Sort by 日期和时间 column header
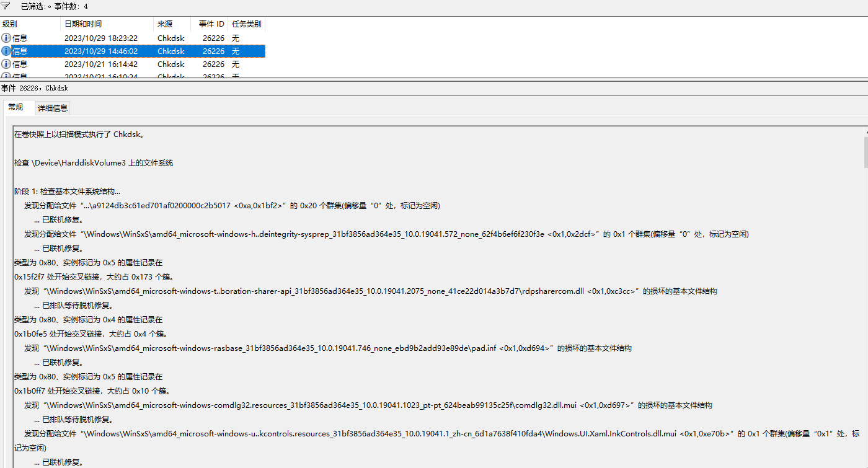The image size is (868, 468). click(x=83, y=24)
